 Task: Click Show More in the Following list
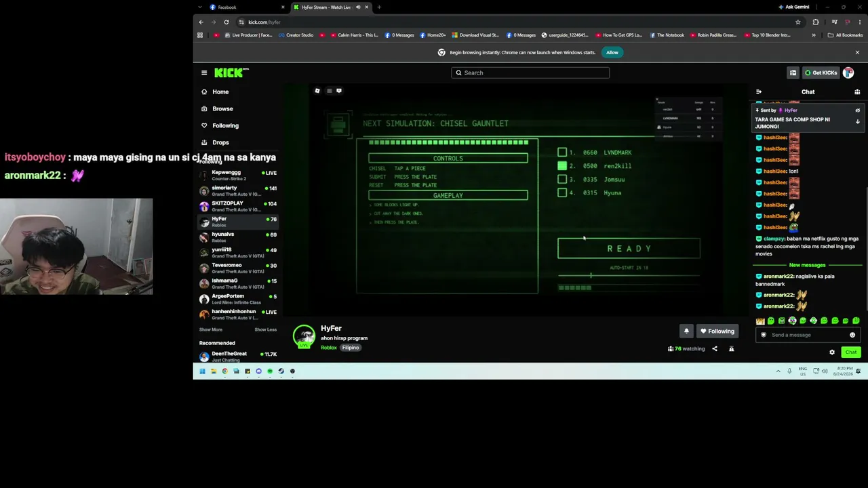[x=211, y=329]
